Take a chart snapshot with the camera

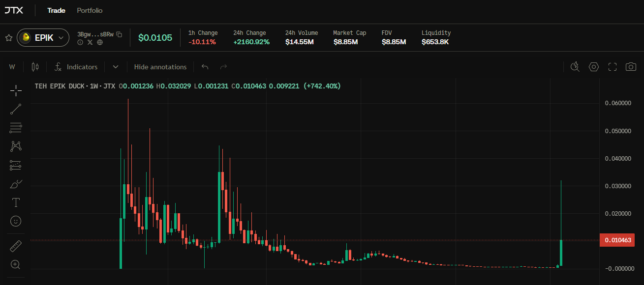(x=631, y=67)
